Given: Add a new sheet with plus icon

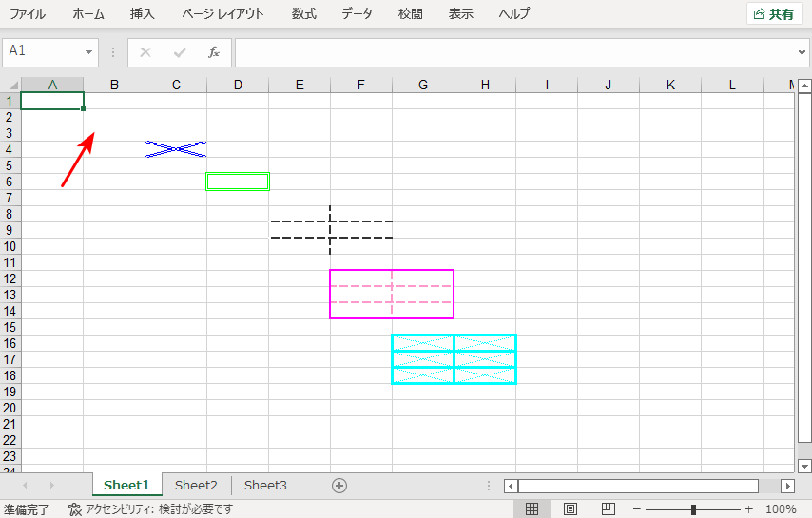Looking at the screenshot, I should coord(339,486).
